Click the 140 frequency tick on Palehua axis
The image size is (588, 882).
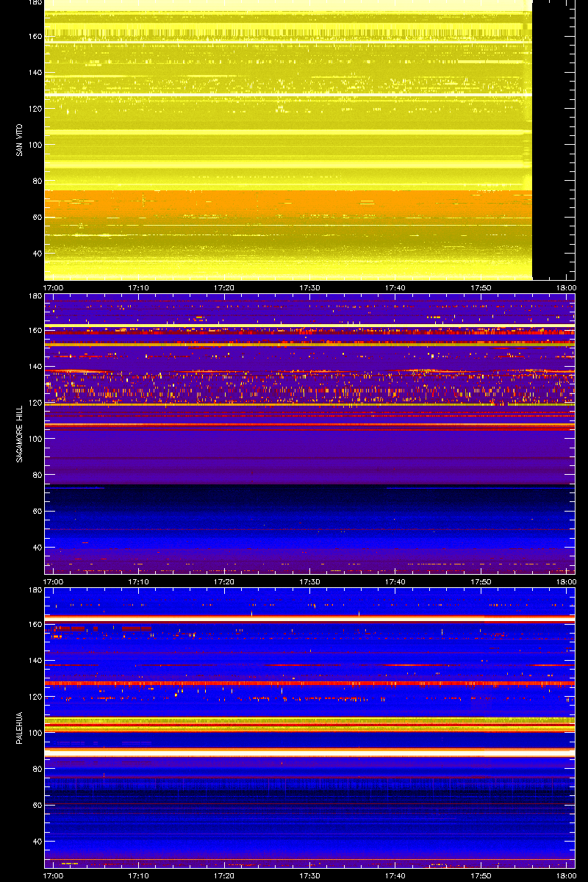click(x=35, y=661)
